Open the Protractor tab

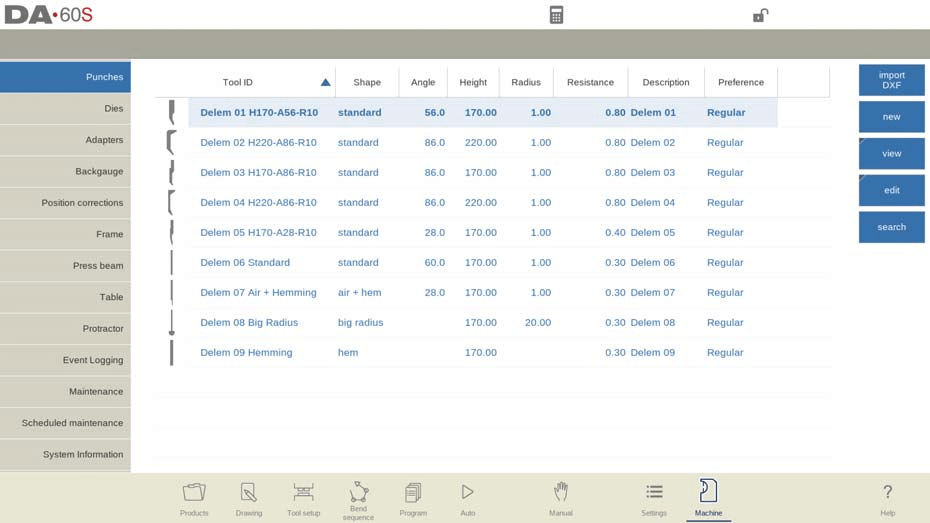point(65,329)
